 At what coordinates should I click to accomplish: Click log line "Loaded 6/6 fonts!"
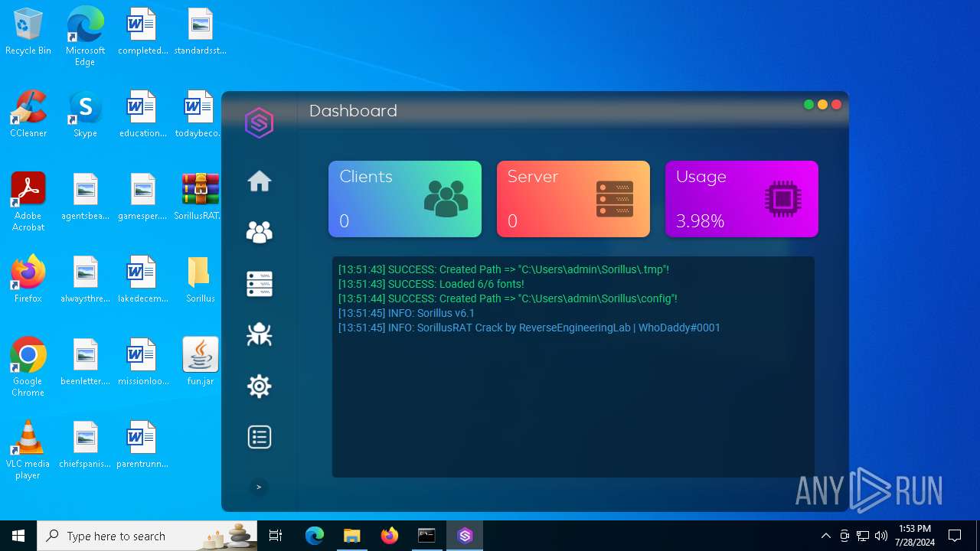pyautogui.click(x=431, y=284)
